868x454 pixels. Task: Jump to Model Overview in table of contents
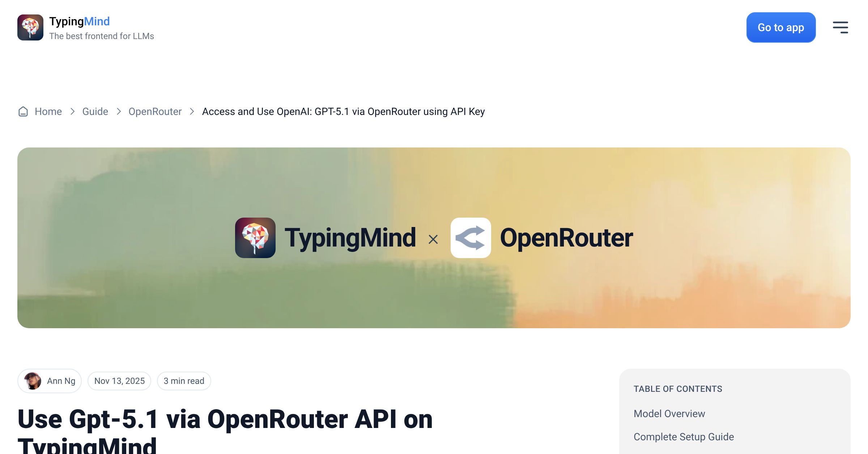click(x=669, y=414)
